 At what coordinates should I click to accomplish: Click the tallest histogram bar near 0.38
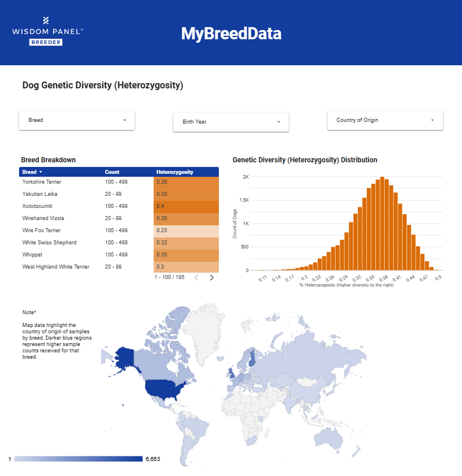[x=382, y=224]
